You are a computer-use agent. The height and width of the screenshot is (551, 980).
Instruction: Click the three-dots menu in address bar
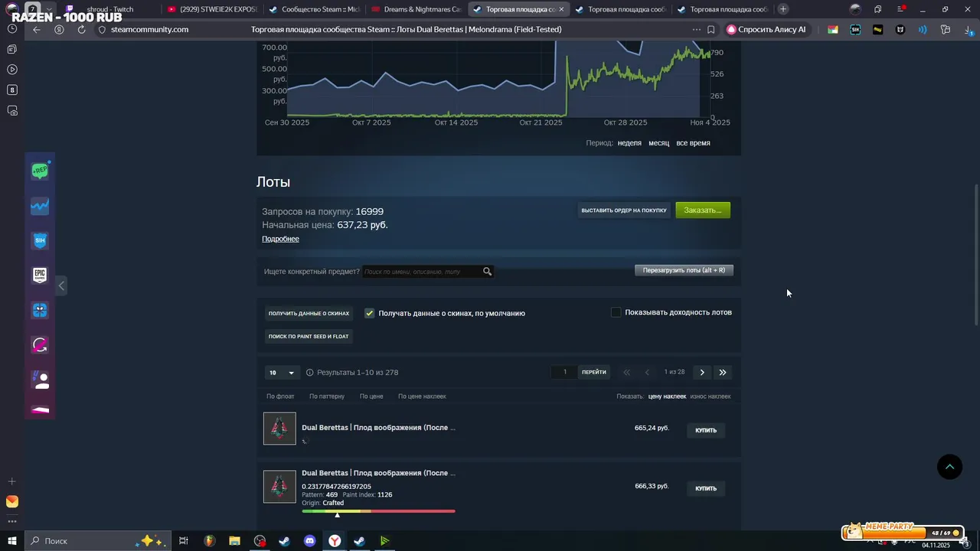[696, 29]
